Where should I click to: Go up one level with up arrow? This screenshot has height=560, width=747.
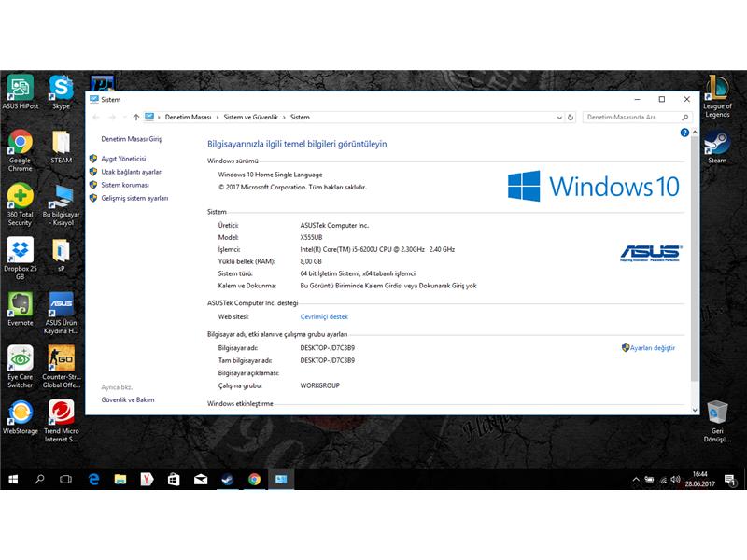pos(136,118)
